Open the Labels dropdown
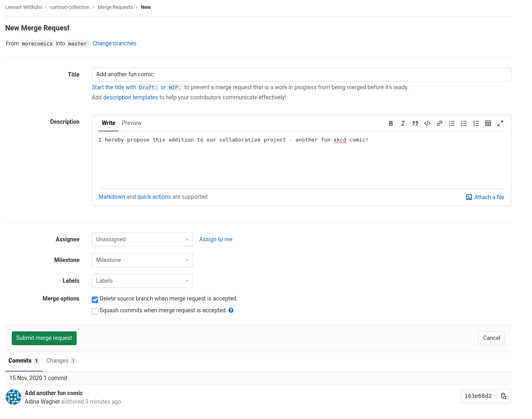The height and width of the screenshot is (419, 532). click(142, 281)
